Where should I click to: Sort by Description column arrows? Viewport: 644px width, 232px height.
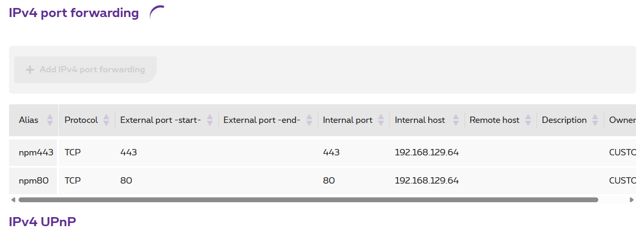click(x=595, y=120)
